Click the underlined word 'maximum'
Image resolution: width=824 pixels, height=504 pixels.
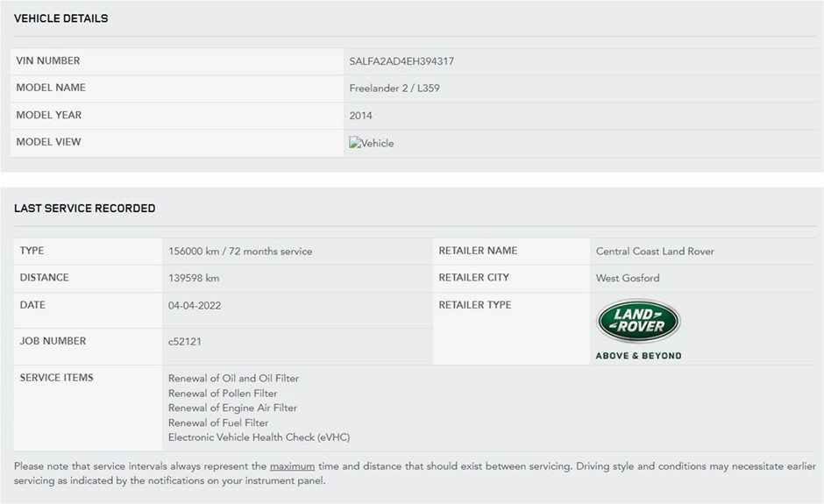pos(292,466)
